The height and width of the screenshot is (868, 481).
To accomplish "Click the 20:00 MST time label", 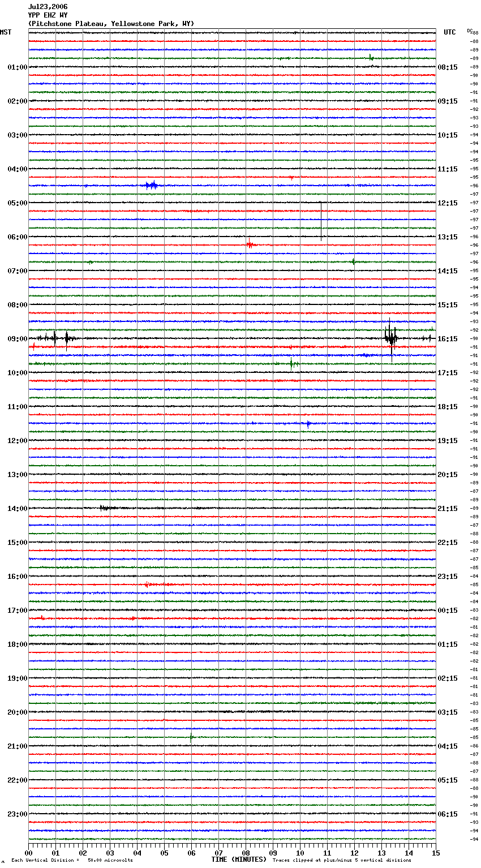I will [x=18, y=712].
